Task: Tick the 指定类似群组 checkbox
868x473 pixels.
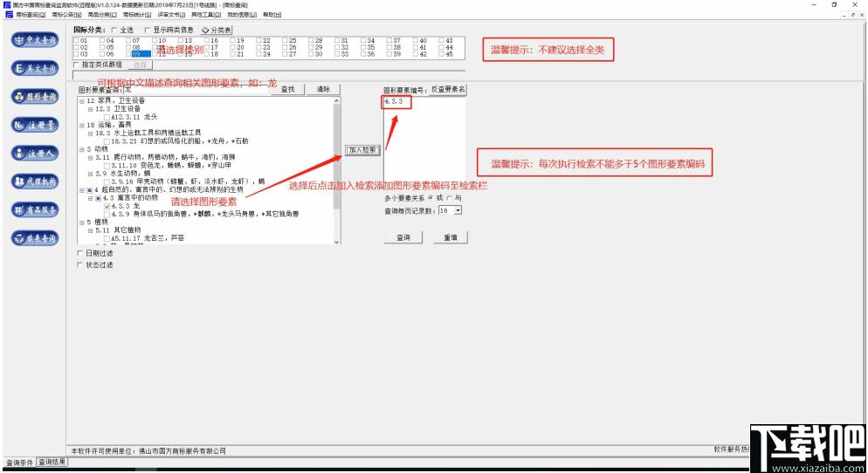Action: pos(76,65)
